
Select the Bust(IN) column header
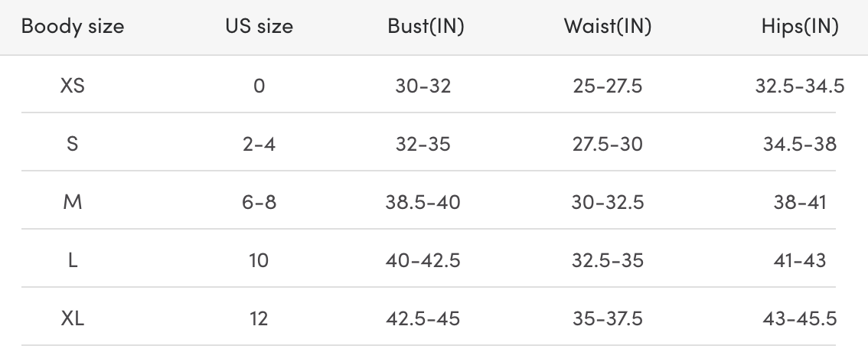click(x=426, y=27)
